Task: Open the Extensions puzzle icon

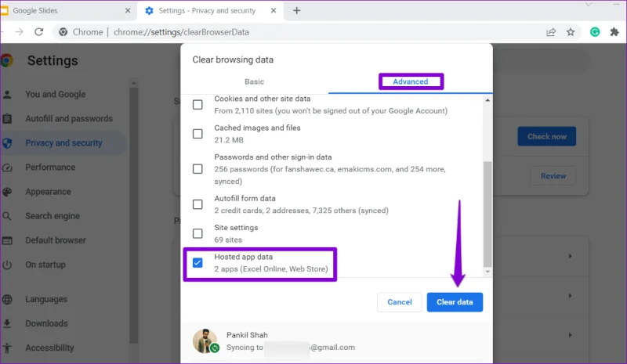Action: (x=614, y=32)
